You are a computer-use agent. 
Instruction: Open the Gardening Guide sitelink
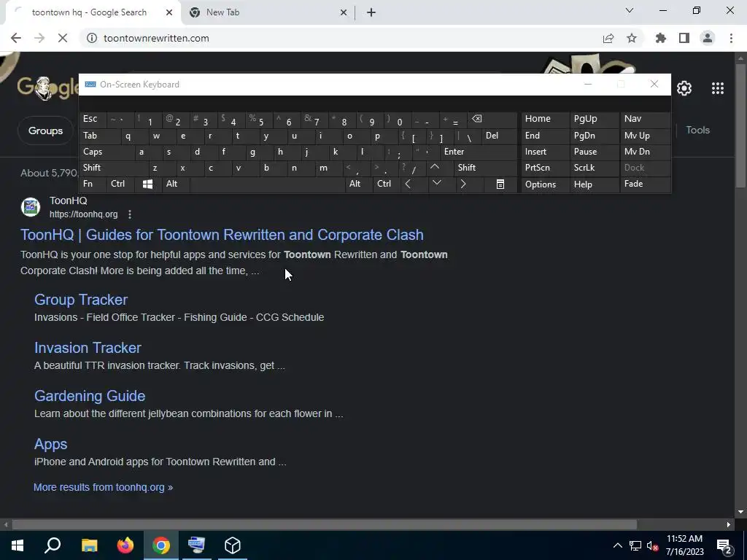pyautogui.click(x=90, y=396)
